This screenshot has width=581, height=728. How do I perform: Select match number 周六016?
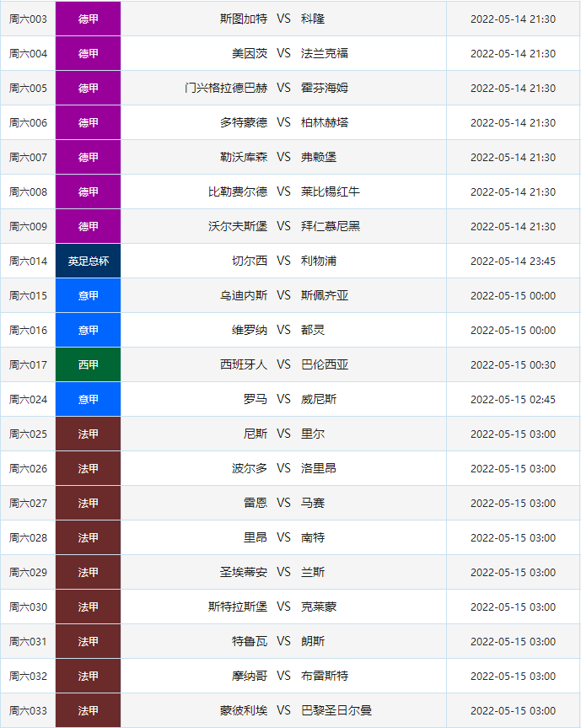pyautogui.click(x=28, y=330)
